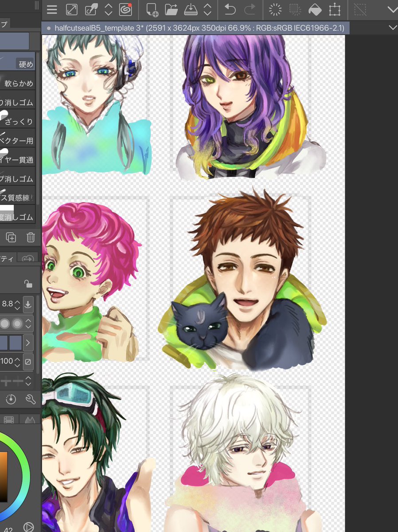Create a new canvas document
Screen dimensions: 398x532
point(152,9)
